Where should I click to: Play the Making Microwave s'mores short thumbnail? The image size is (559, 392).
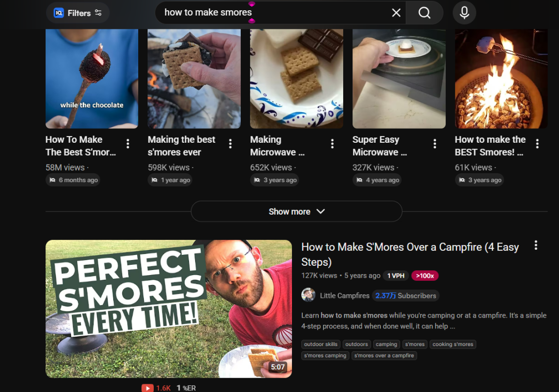296,78
